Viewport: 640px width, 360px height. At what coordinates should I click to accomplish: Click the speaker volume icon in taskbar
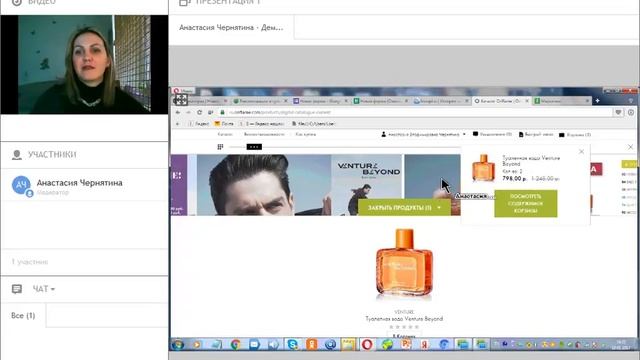click(273, 345)
